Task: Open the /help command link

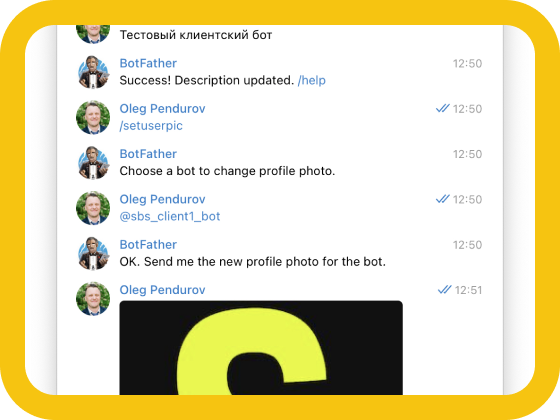Action: 311,80
